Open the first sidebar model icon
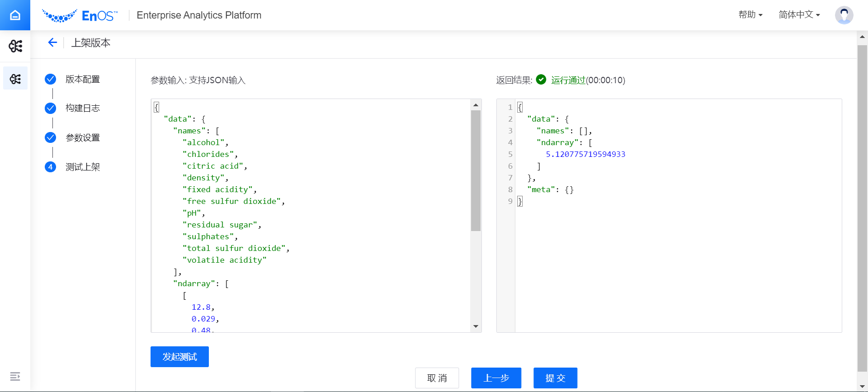868x392 pixels. (x=15, y=46)
